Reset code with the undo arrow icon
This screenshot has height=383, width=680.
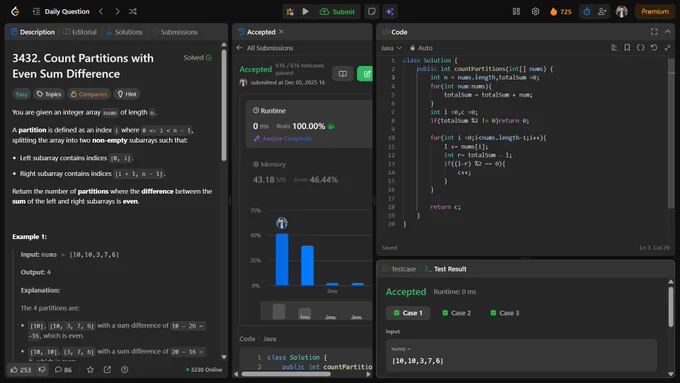[654, 48]
